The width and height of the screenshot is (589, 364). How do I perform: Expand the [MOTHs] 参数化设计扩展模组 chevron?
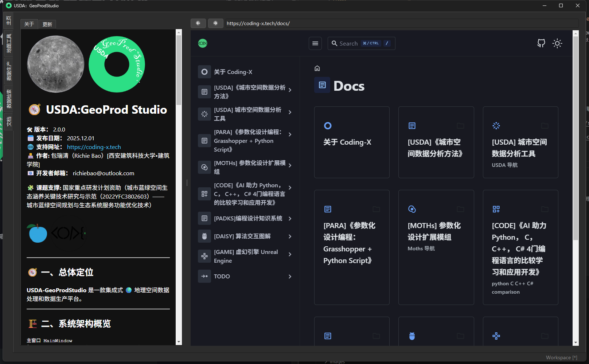[290, 165]
